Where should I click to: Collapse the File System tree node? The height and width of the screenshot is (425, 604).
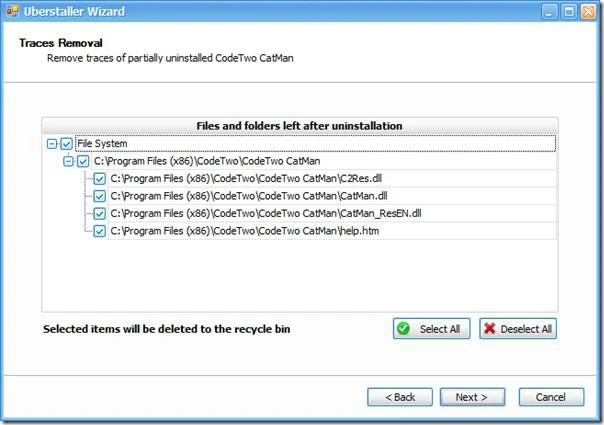(51, 144)
